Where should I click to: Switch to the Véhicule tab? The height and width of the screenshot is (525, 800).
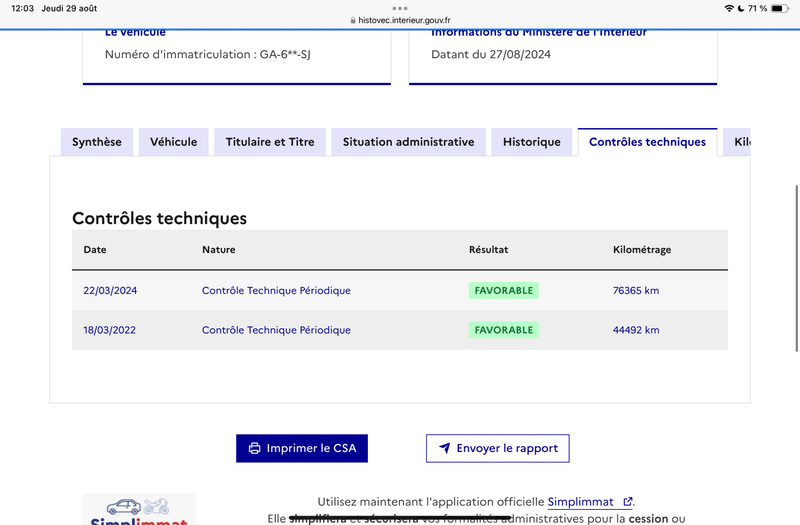(x=173, y=142)
